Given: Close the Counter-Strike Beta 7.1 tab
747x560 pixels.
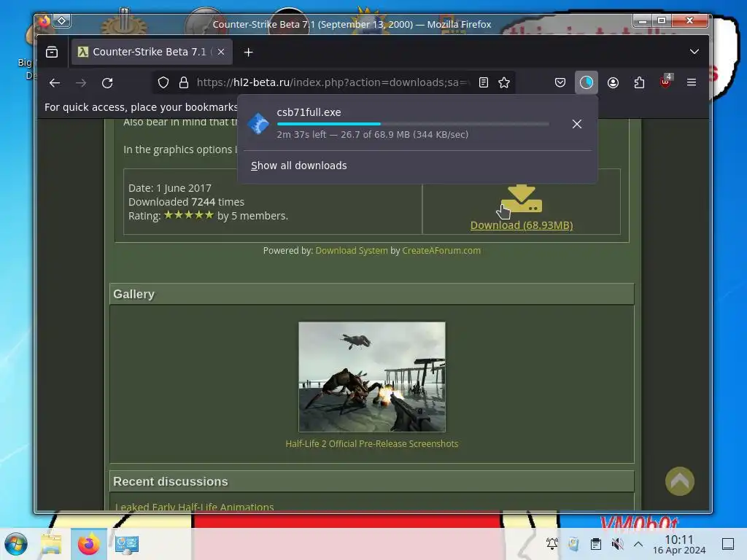Looking at the screenshot, I should 221,52.
